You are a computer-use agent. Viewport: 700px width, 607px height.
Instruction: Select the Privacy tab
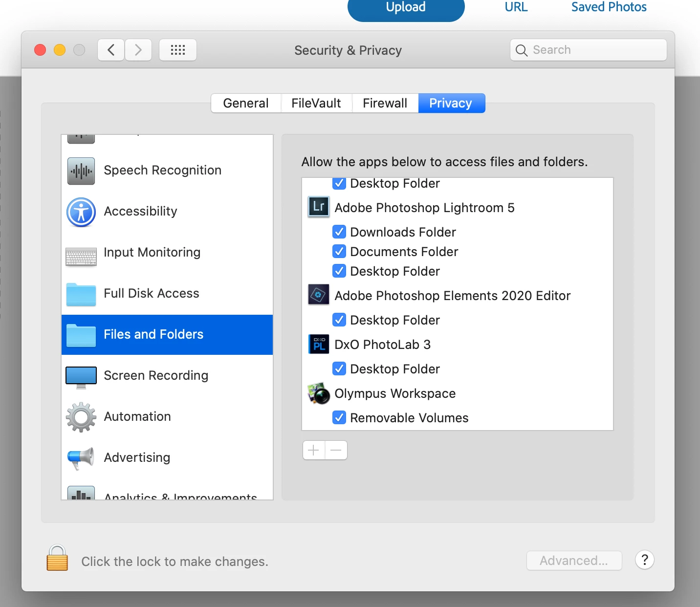click(x=452, y=103)
